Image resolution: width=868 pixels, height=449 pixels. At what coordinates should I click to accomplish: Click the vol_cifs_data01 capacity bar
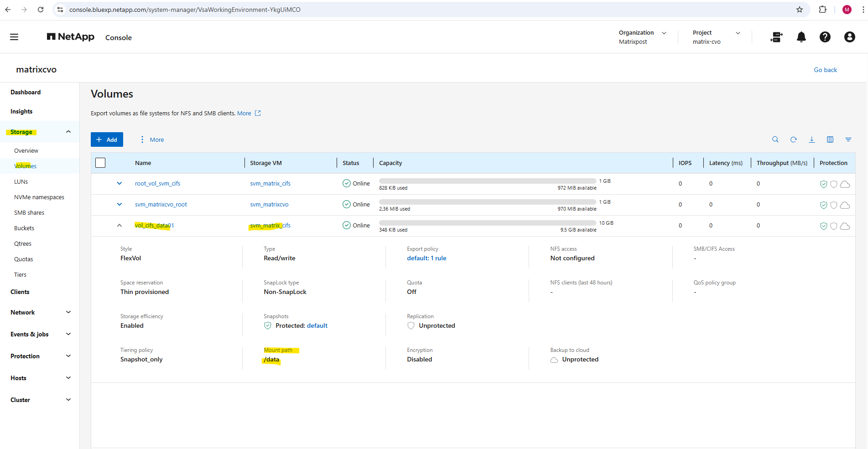point(487,223)
